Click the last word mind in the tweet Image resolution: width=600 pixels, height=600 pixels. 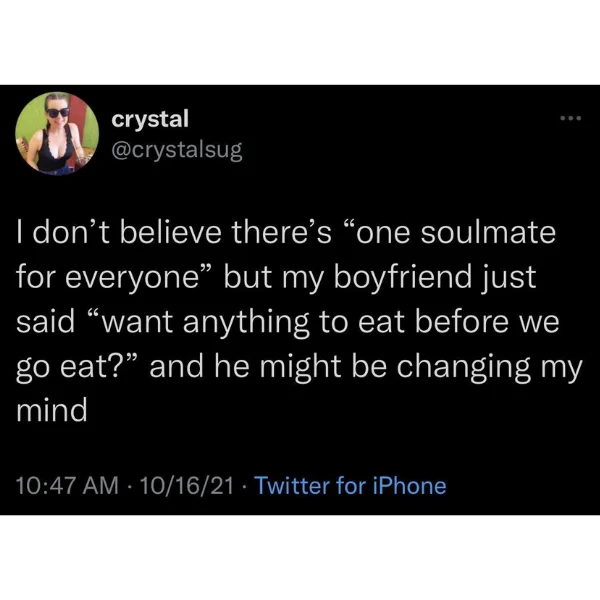point(52,411)
